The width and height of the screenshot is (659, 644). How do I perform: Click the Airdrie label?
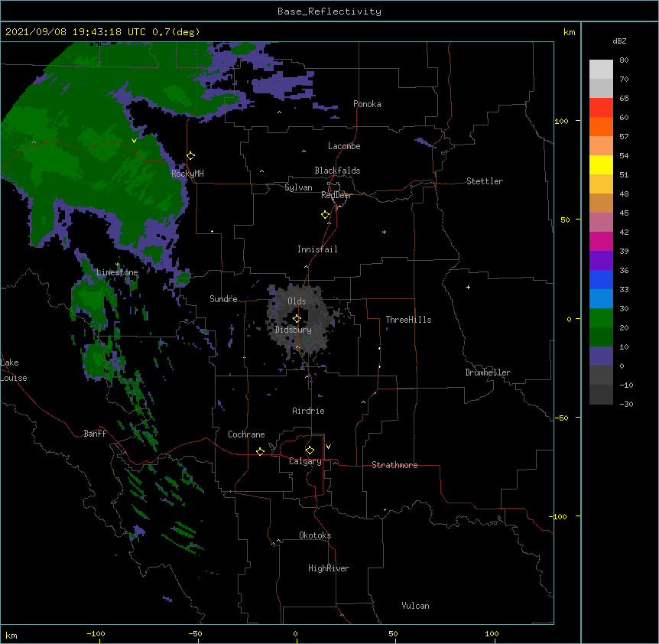point(309,411)
